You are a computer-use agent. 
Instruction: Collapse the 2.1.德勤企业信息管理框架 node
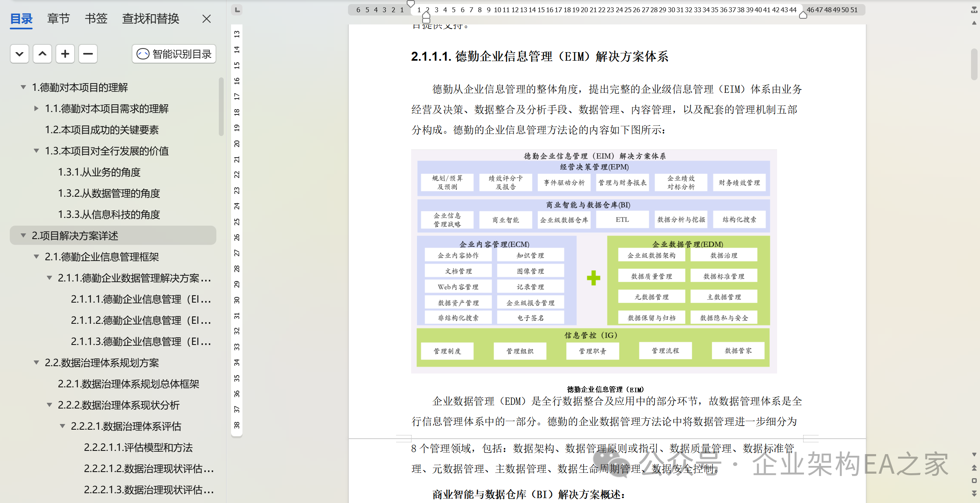click(36, 257)
